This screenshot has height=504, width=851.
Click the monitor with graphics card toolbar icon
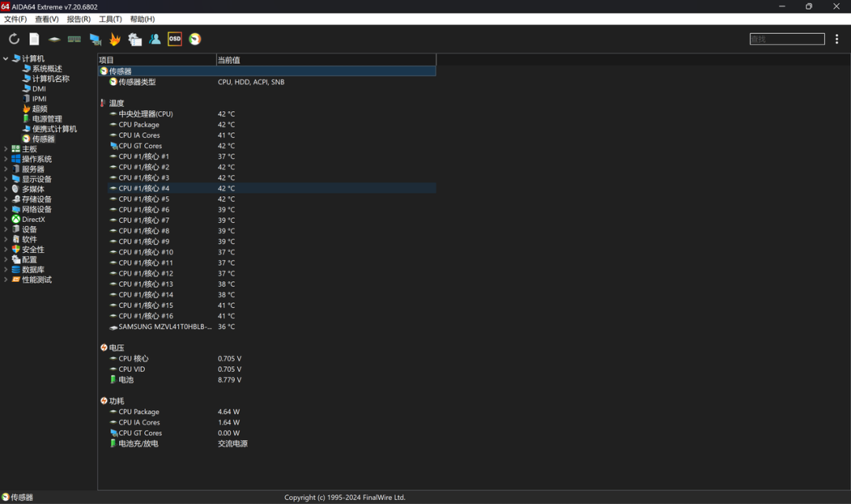click(x=95, y=39)
